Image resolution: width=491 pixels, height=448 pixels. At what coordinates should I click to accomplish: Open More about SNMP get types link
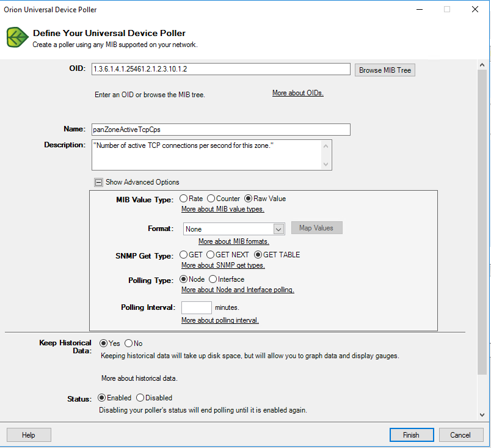pos(223,265)
